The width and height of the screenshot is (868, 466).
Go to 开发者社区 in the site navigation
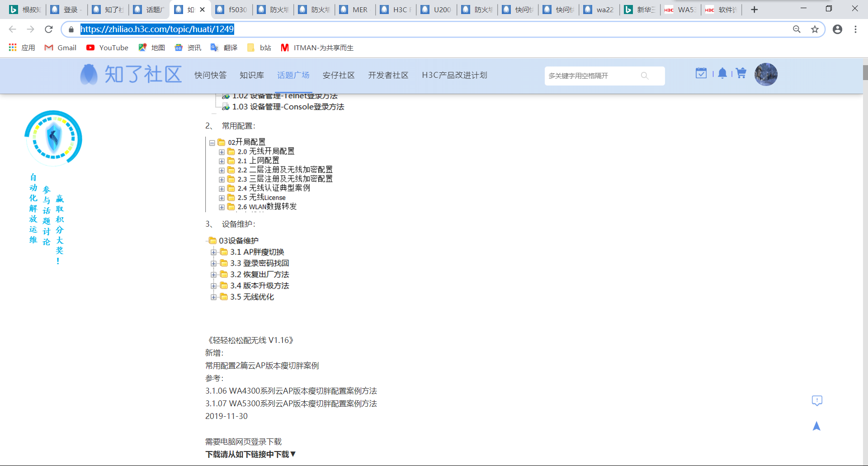click(388, 75)
